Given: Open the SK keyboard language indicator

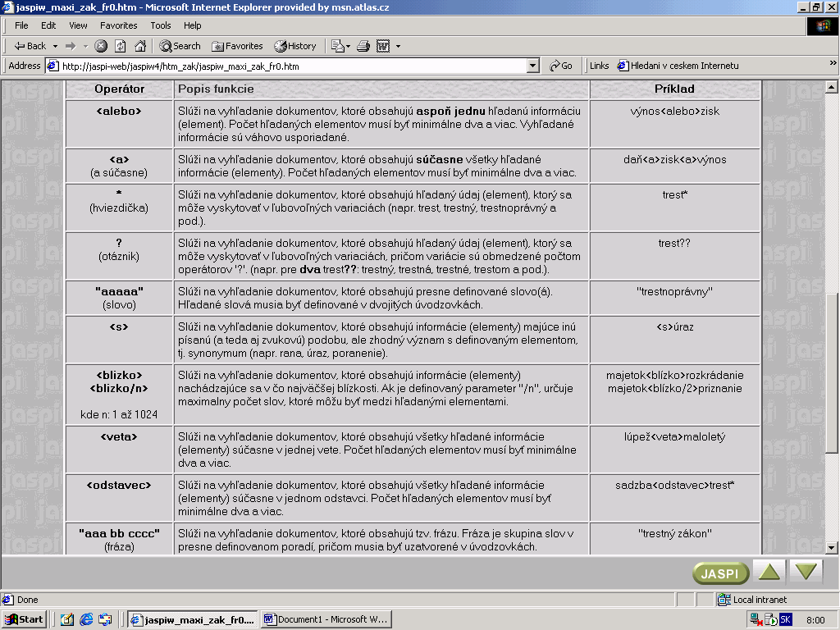Looking at the screenshot, I should coord(785,620).
